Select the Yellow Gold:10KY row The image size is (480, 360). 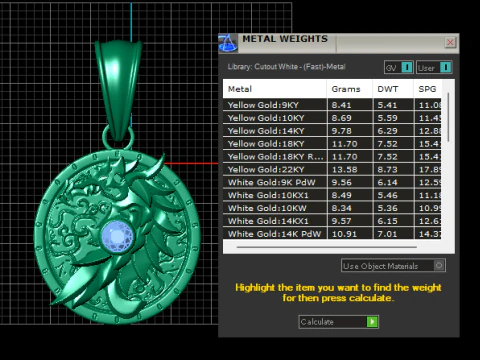point(332,118)
